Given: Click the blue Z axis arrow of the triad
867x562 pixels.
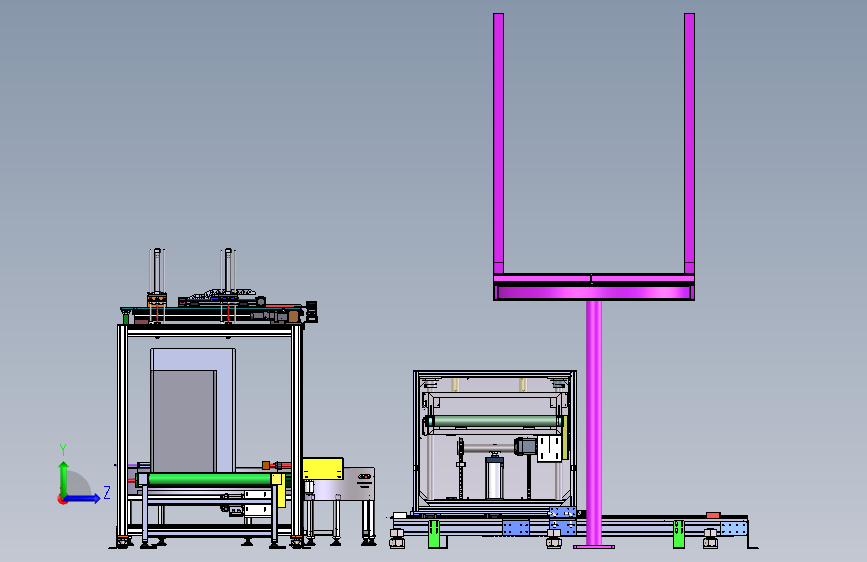Looking at the screenshot, I should (83, 498).
